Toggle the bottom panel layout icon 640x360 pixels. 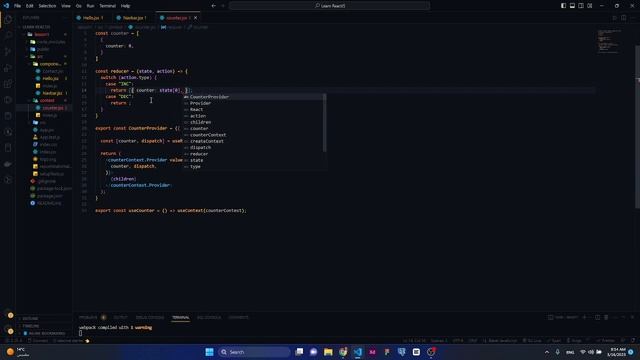tap(572, 6)
